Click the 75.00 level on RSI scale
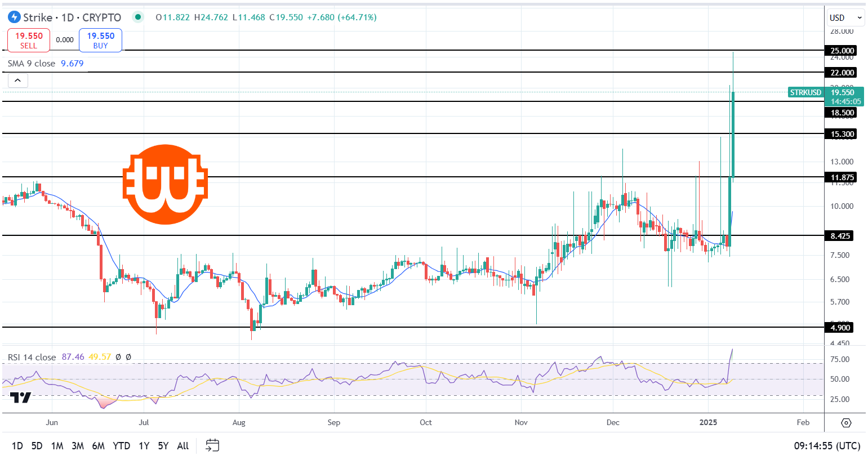The height and width of the screenshot is (460, 868). [840, 360]
